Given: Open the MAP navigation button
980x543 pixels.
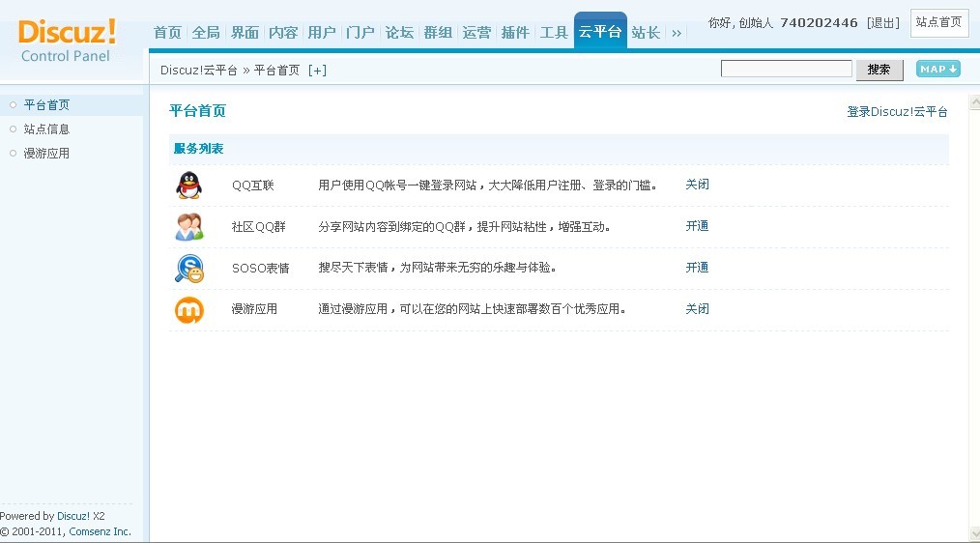Looking at the screenshot, I should [x=938, y=69].
